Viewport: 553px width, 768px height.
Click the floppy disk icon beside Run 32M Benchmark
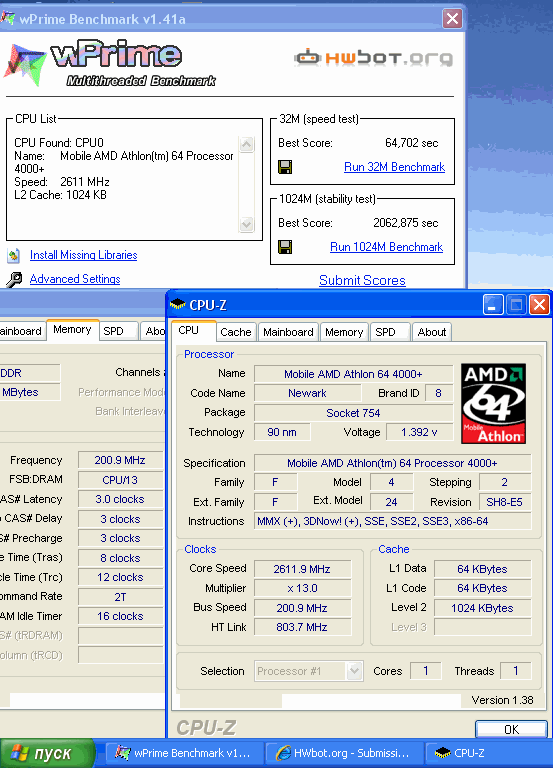click(x=285, y=167)
